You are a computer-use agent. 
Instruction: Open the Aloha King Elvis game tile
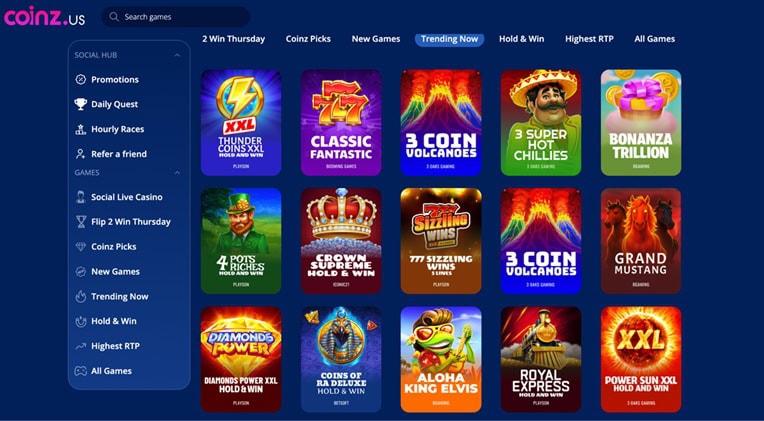[x=441, y=359]
